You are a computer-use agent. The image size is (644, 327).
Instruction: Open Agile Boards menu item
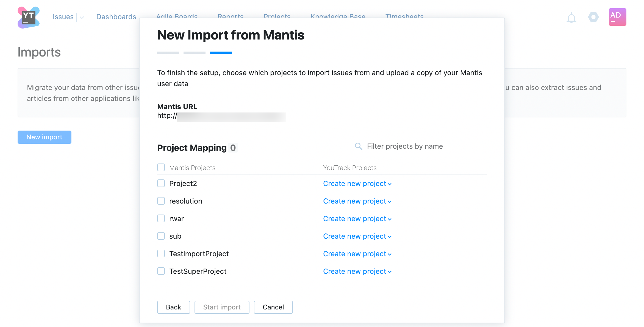point(177,16)
